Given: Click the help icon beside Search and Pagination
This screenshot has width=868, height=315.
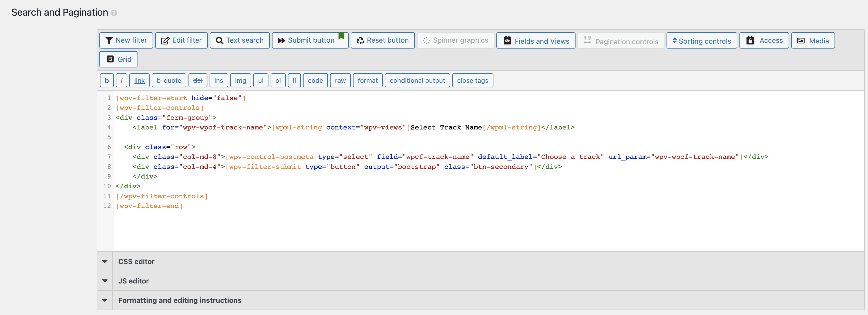Looking at the screenshot, I should (x=114, y=13).
